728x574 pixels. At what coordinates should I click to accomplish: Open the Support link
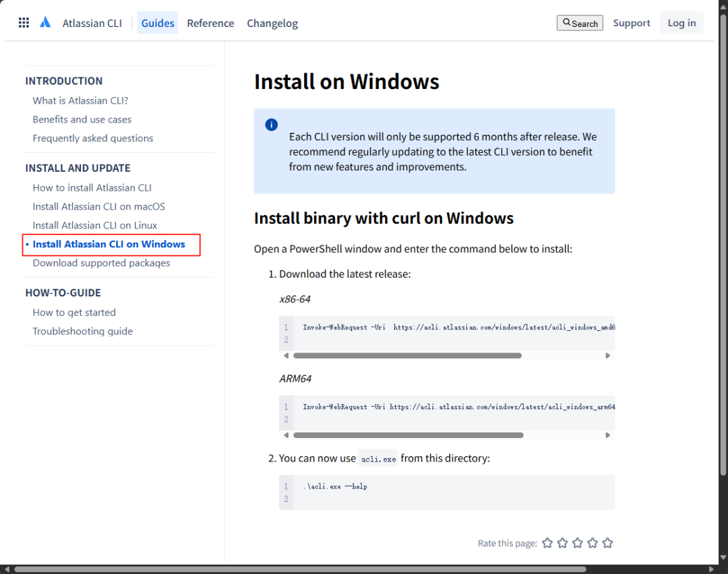[632, 23]
